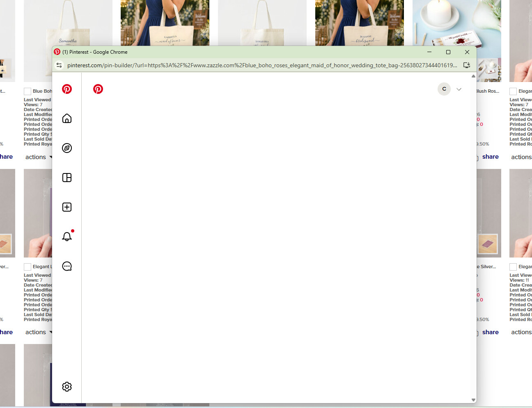Click the window title '(1) Pinterest - Google Chrome'

coord(95,52)
